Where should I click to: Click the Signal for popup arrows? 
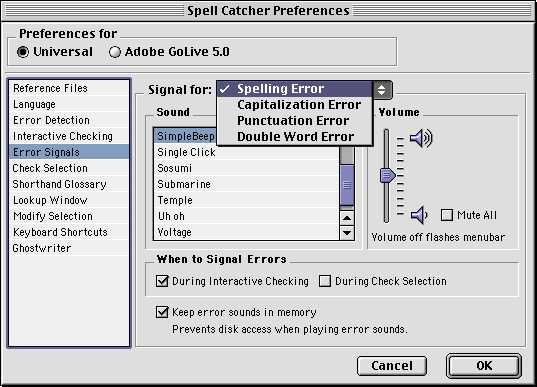coord(382,90)
